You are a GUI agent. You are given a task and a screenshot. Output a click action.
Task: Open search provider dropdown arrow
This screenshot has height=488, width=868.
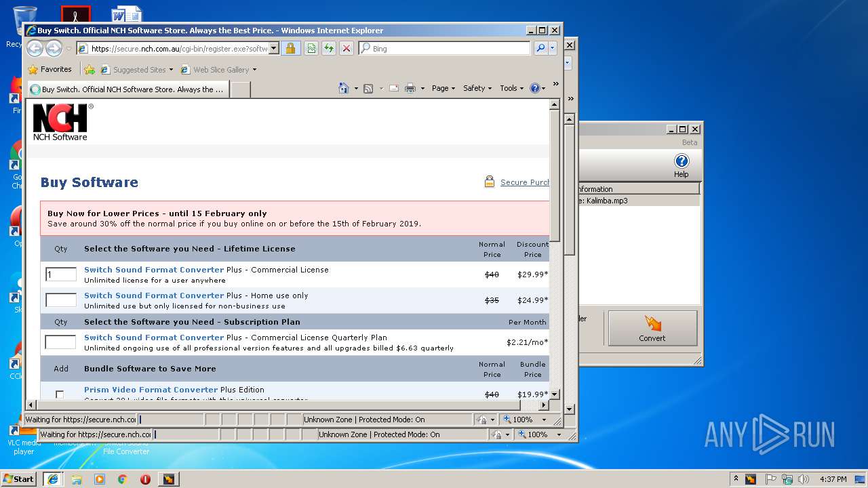pos(553,48)
